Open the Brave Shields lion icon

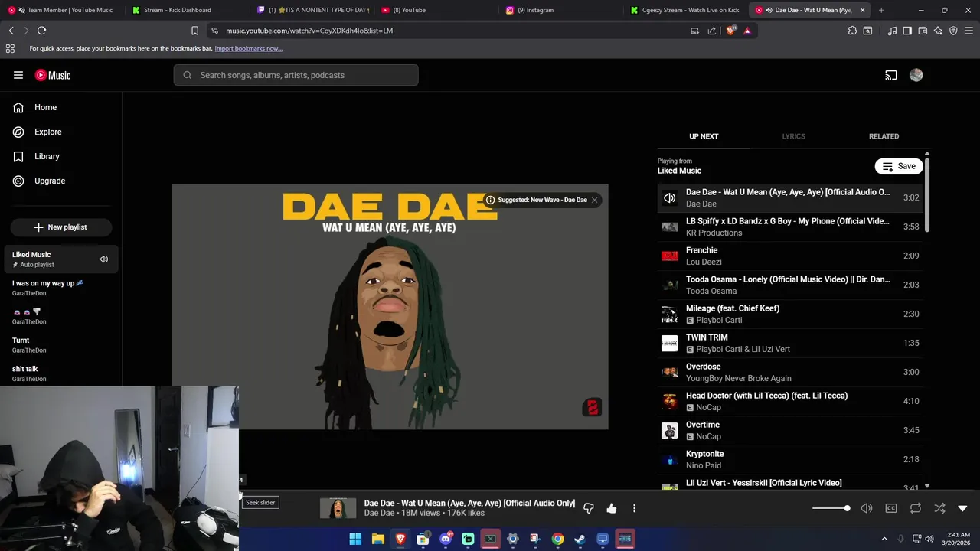click(730, 31)
